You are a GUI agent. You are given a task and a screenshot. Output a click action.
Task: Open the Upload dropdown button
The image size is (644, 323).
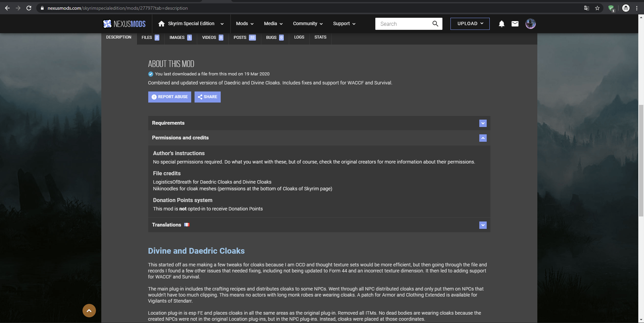[x=470, y=24]
